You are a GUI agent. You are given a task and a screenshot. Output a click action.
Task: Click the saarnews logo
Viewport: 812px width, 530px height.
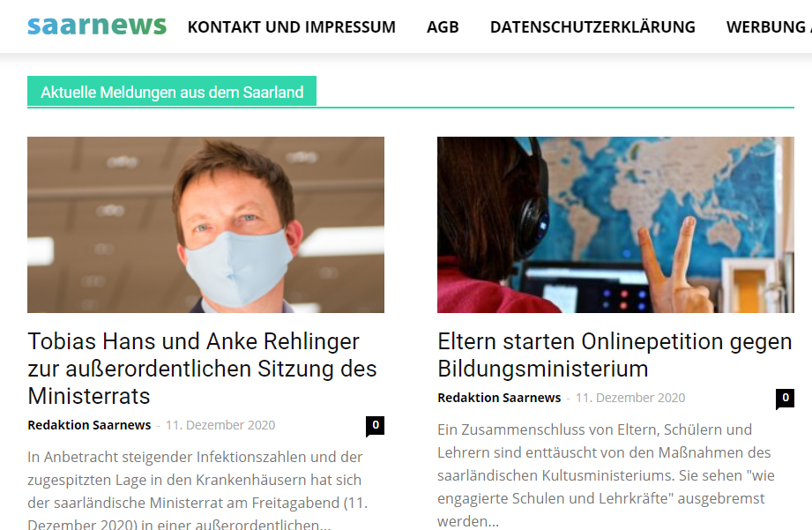[97, 26]
